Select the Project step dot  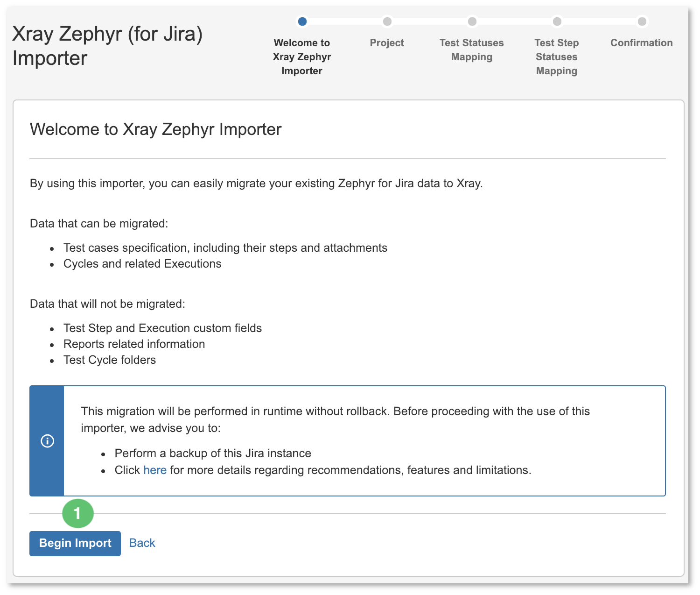(x=387, y=21)
